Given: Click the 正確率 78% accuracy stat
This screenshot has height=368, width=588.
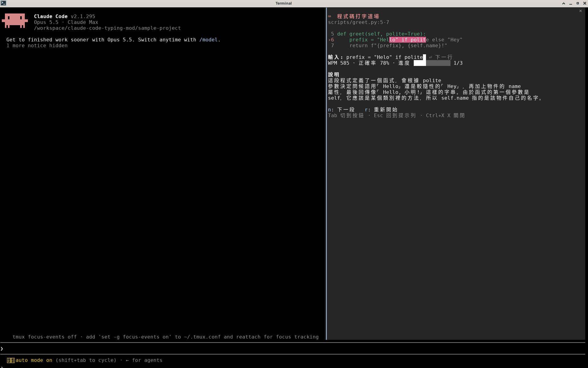Looking at the screenshot, I should (x=374, y=63).
